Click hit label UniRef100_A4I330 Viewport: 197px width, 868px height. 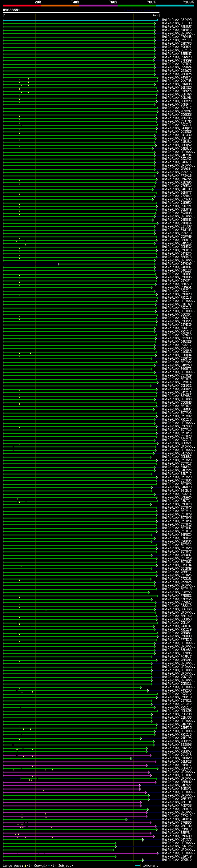pyautogui.click(x=177, y=135)
